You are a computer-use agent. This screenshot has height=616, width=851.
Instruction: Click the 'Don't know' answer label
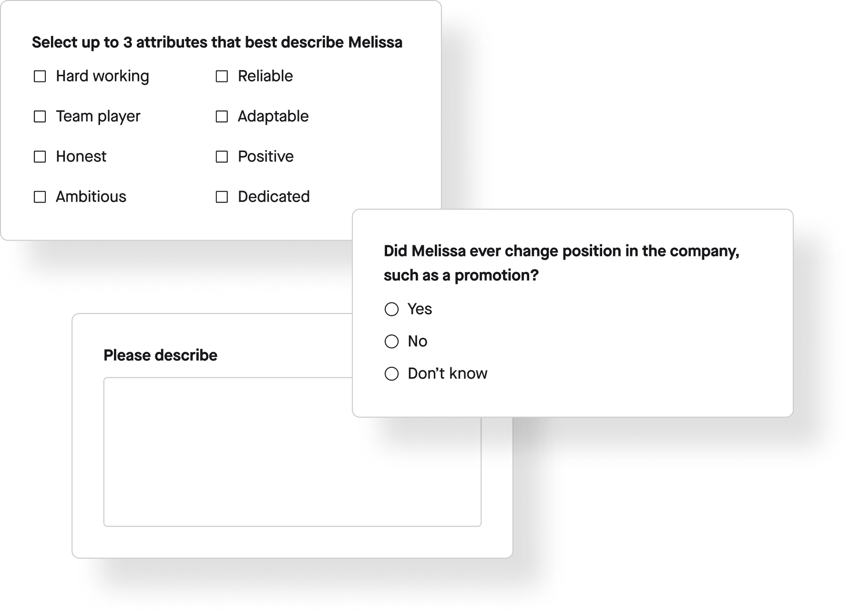[x=447, y=374]
